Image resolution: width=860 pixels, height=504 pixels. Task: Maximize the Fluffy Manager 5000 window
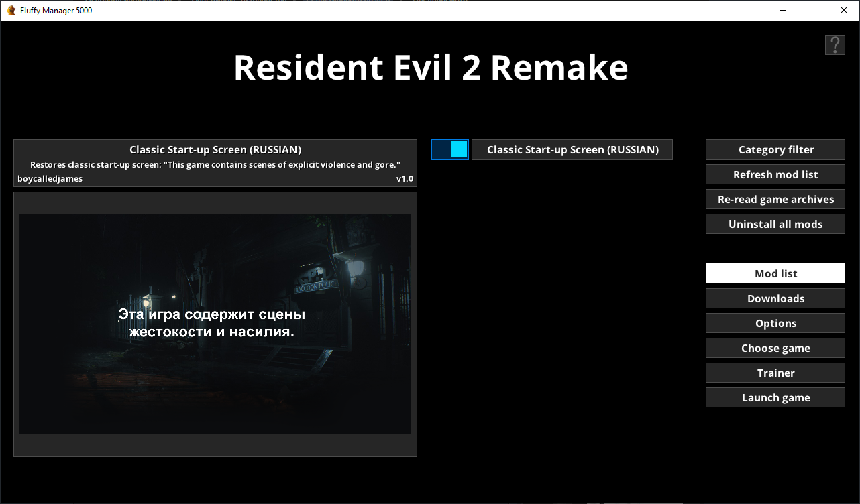point(813,10)
